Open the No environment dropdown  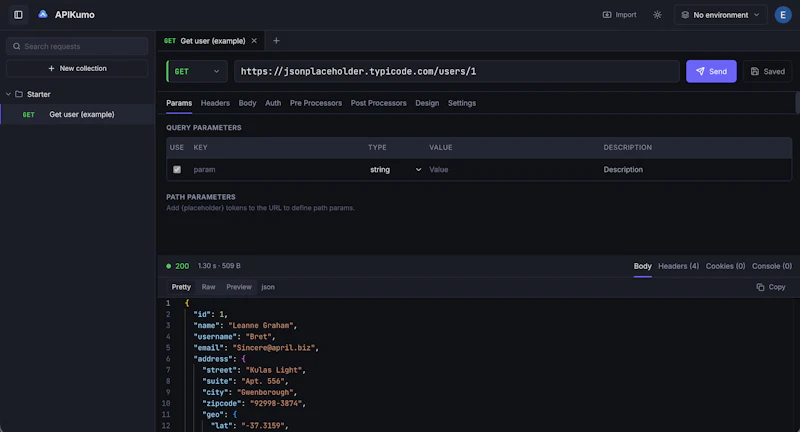coord(720,15)
